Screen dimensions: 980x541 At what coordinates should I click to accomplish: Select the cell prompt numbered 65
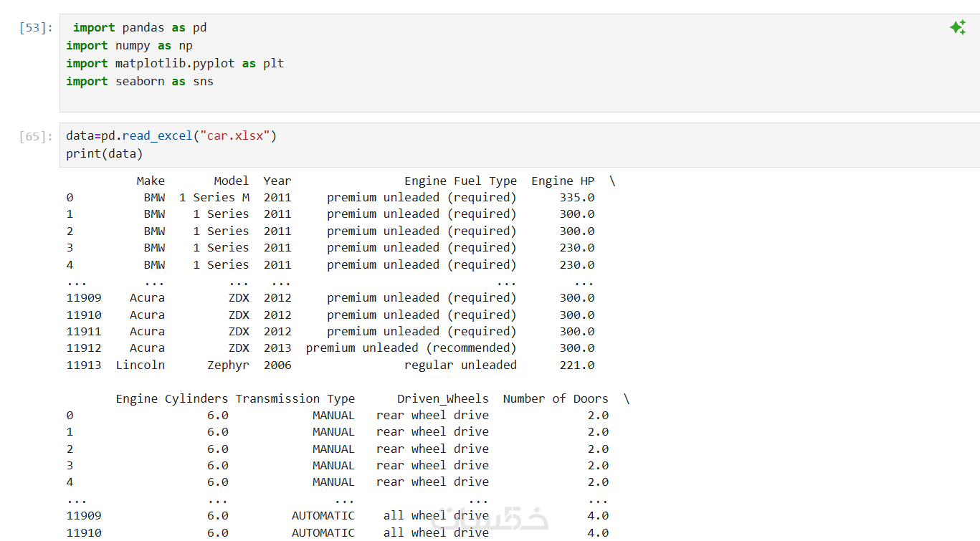tap(36, 136)
